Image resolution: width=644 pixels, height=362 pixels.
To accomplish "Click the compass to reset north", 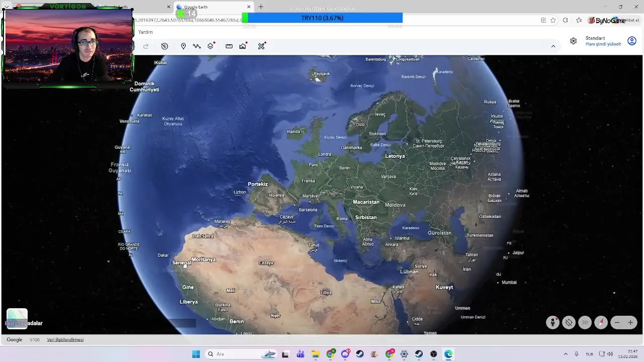I will point(601,323).
